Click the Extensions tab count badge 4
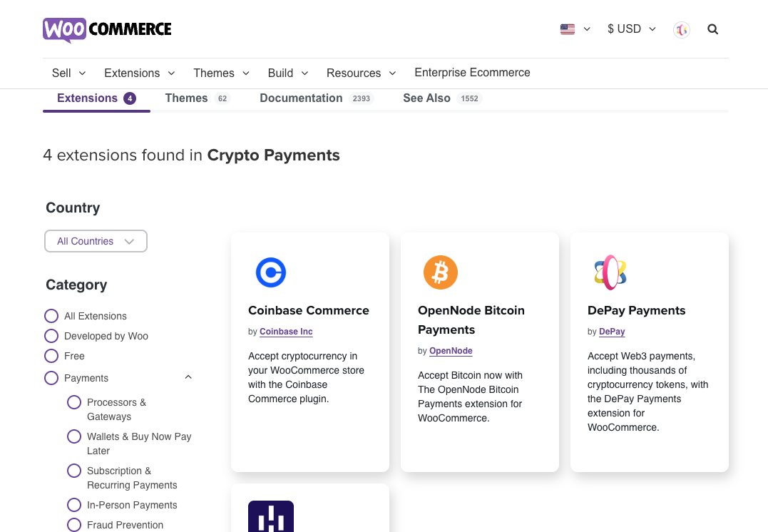 tap(130, 98)
